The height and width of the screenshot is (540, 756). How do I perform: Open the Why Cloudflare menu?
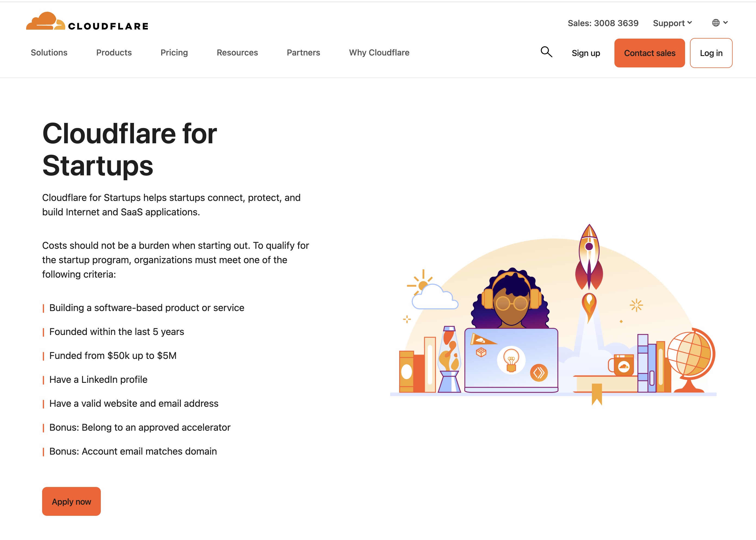[x=379, y=52]
